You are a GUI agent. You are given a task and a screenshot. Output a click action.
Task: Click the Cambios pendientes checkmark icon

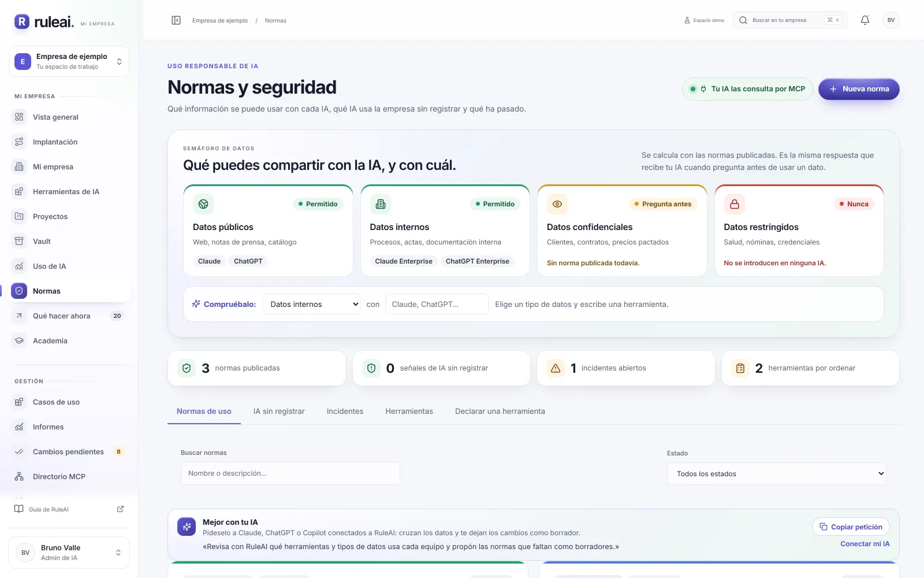pyautogui.click(x=19, y=451)
